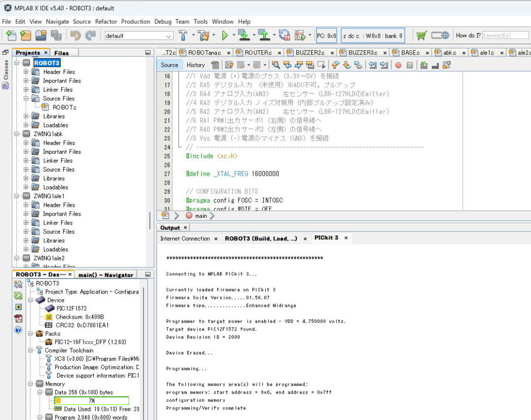
Task: Click the Data memory 7% usage bar
Action: [92, 400]
